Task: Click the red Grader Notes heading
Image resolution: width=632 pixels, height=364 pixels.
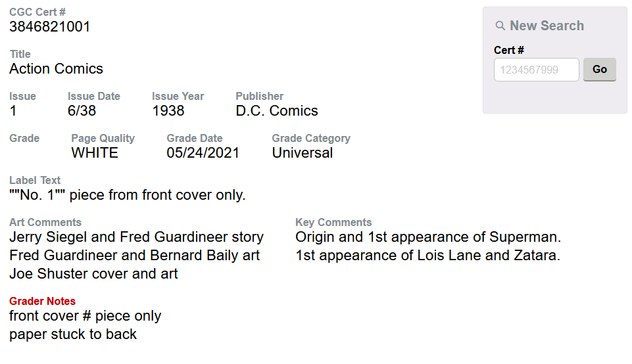Action: (x=42, y=301)
